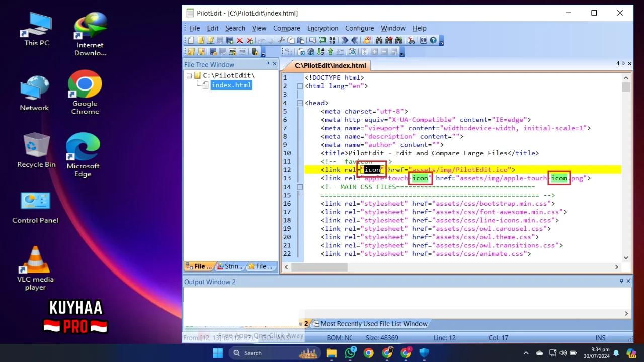
Task: Collapse the html tag fold on line 2
Action: pos(300,86)
